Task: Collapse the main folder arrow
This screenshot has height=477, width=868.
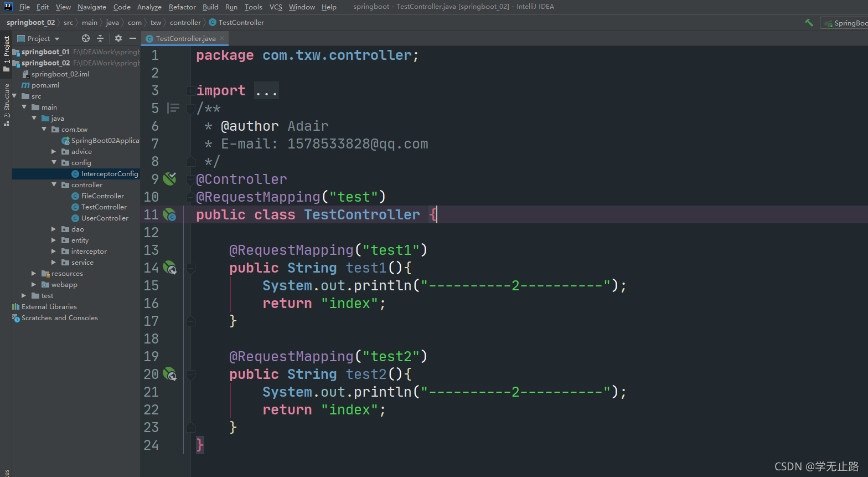Action: click(24, 107)
